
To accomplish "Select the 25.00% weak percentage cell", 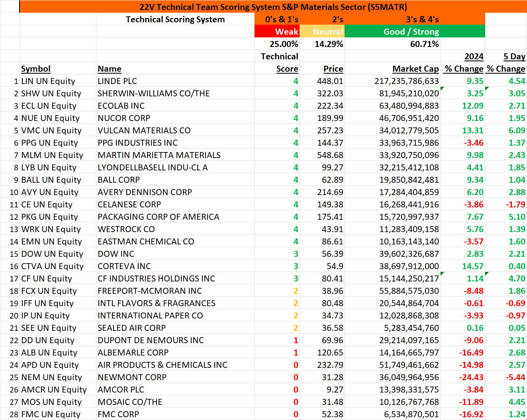I will [x=277, y=44].
